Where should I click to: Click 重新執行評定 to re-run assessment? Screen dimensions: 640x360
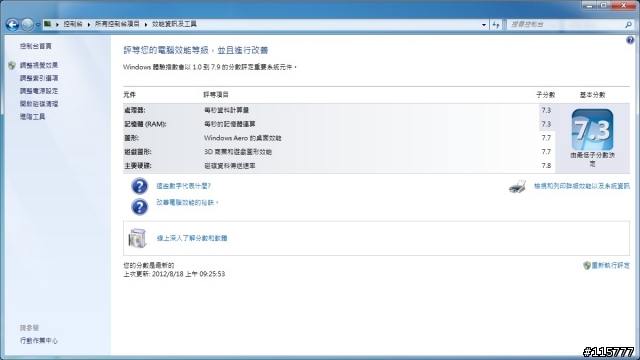click(610, 265)
